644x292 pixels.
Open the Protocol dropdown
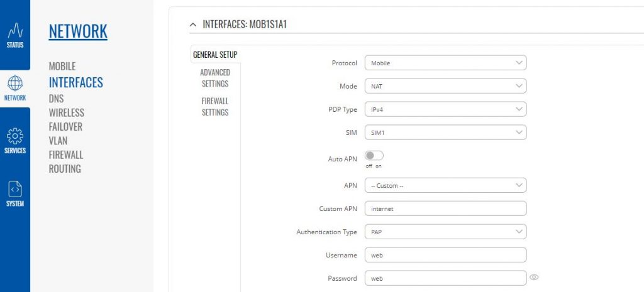click(x=445, y=63)
